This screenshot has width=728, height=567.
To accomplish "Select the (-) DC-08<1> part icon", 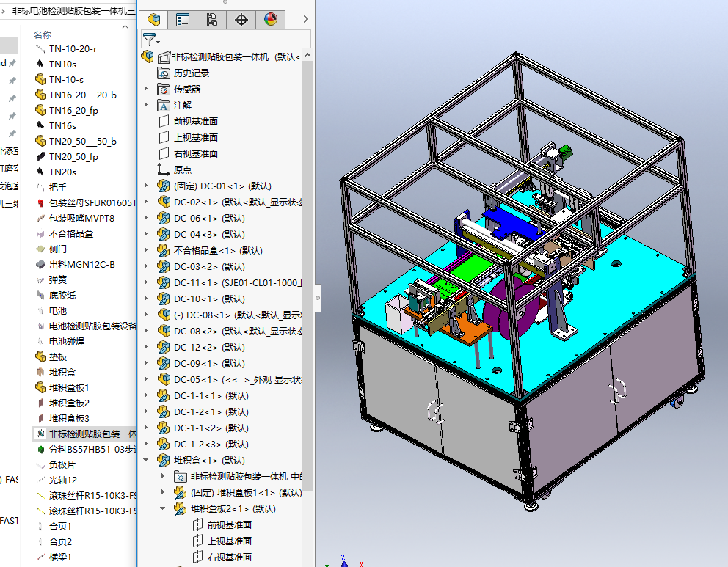I will click(x=164, y=315).
